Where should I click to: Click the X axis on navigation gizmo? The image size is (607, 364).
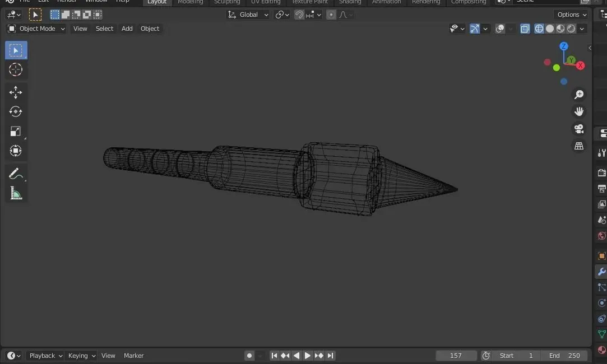(x=580, y=66)
